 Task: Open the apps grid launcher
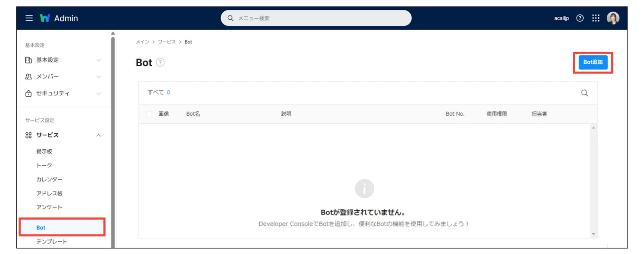596,18
